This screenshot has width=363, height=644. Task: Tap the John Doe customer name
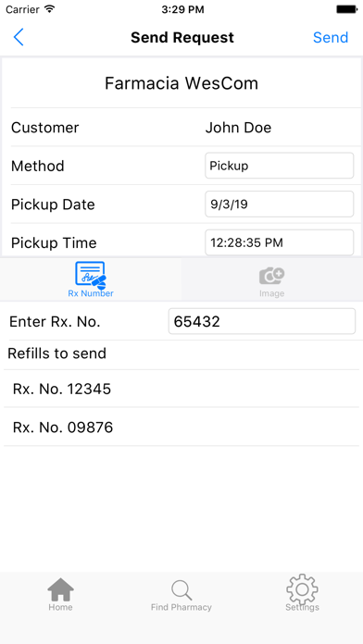pos(238,128)
